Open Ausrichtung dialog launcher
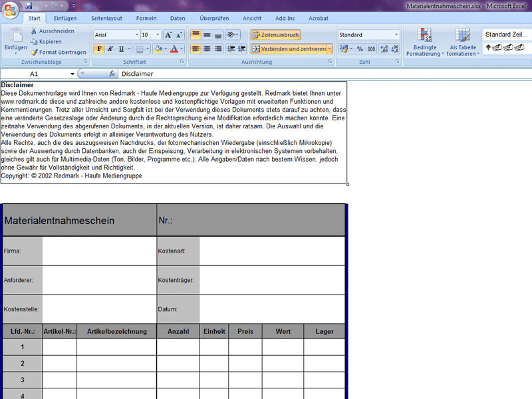Viewport: 532px width, 399px height. (330, 62)
